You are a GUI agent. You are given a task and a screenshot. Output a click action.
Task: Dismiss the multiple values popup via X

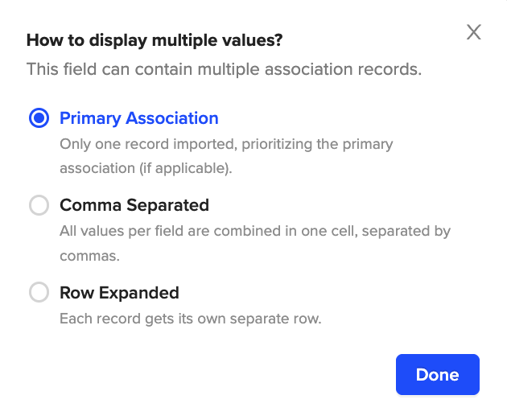click(x=474, y=32)
